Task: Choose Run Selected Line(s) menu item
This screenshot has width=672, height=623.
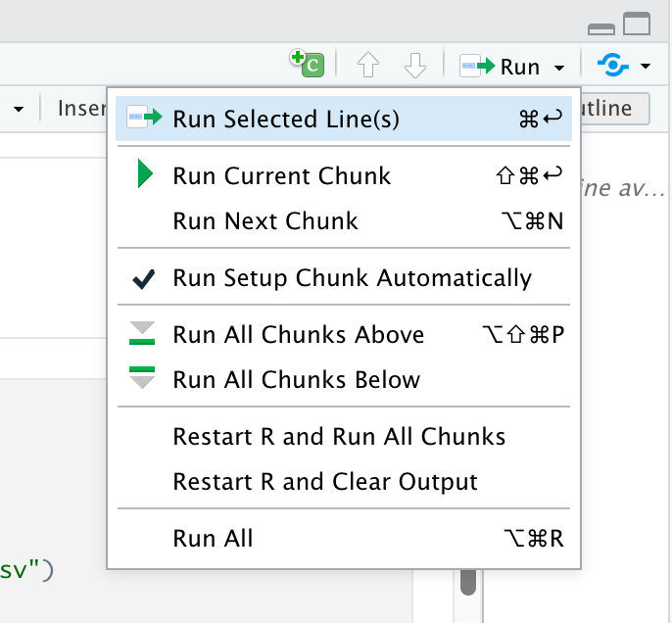Action: (x=344, y=119)
